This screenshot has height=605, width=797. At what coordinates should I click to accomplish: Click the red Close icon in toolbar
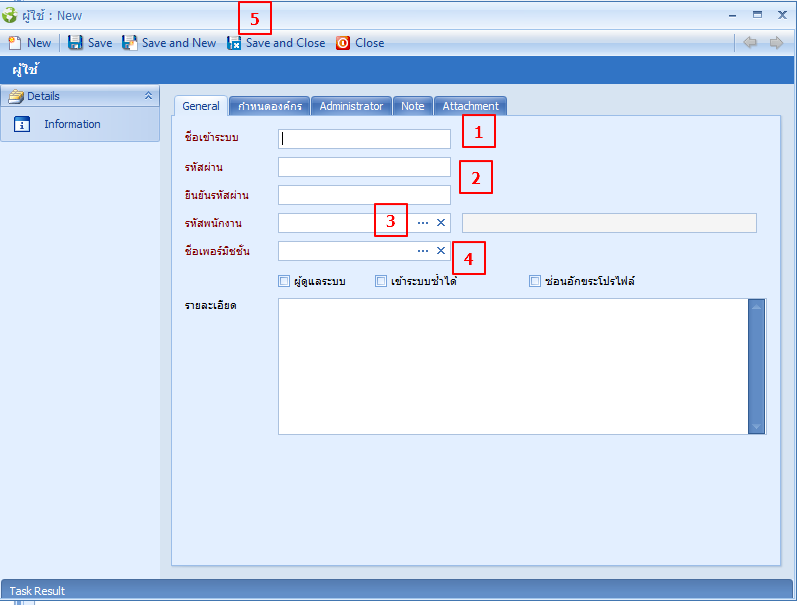pyautogui.click(x=343, y=43)
